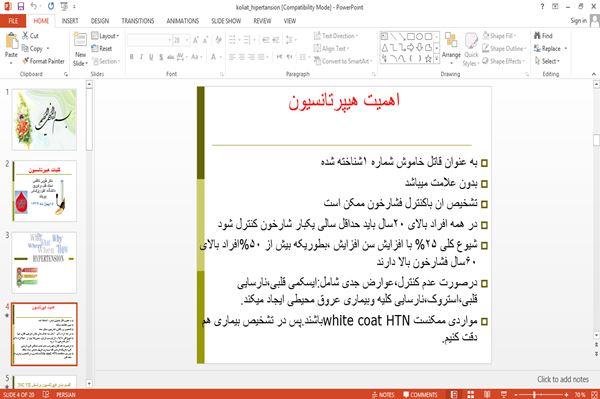Switch to Normal view in status bar
600x399 pixels.
[454, 394]
